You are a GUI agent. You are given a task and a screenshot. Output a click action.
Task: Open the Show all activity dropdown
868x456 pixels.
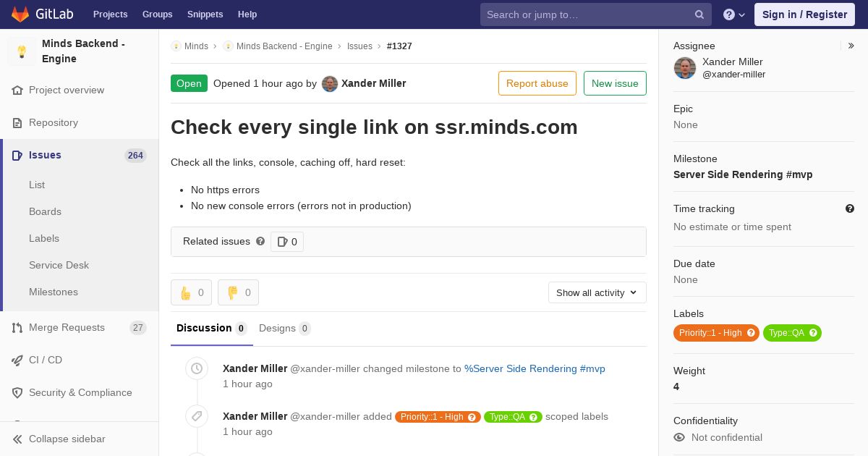click(x=597, y=292)
